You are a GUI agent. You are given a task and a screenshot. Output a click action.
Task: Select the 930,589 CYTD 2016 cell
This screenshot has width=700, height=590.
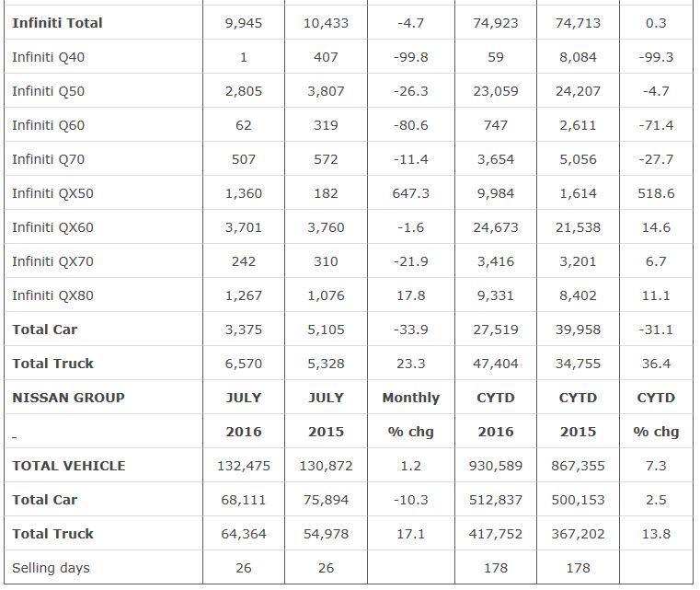point(495,466)
